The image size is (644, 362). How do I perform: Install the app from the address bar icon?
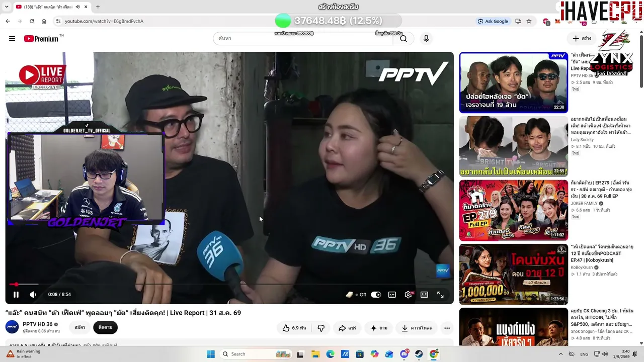click(x=518, y=21)
